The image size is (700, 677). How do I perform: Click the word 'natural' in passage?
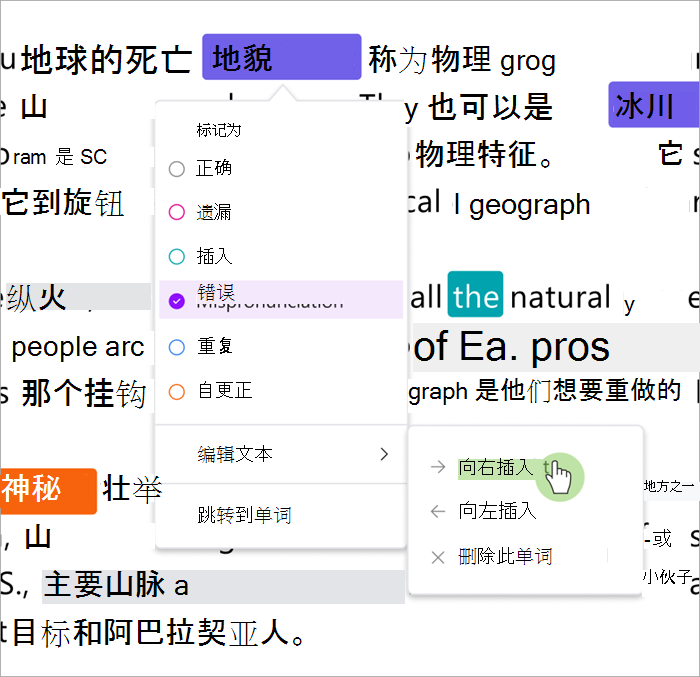560,297
